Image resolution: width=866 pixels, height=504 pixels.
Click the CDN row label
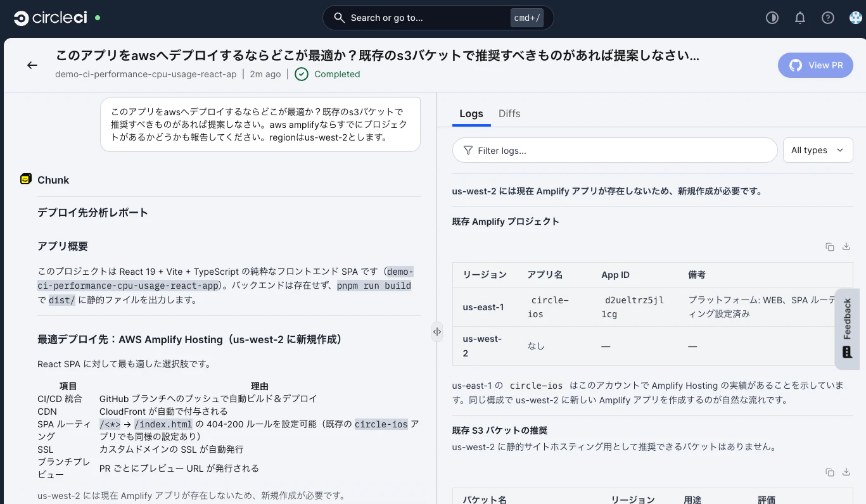(47, 412)
